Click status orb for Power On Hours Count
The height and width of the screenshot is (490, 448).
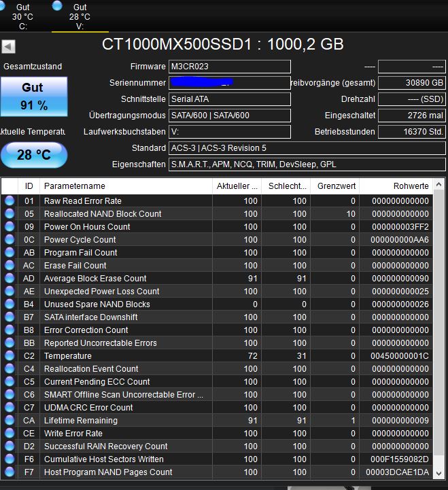[10, 226]
